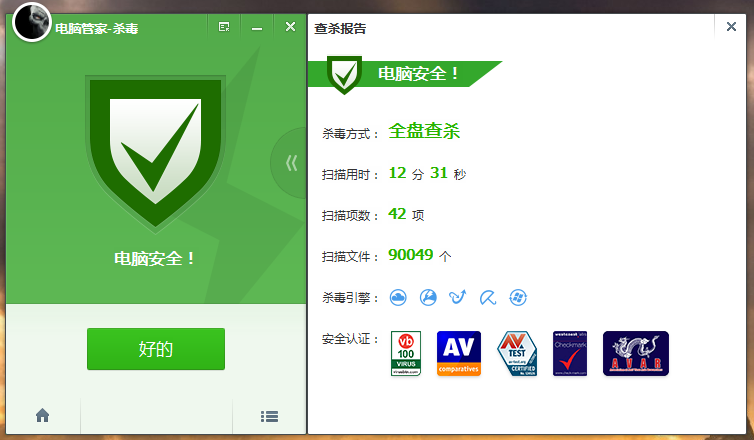This screenshot has height=440, width=754.
Task: Click the scan items value 42
Action: (x=397, y=214)
